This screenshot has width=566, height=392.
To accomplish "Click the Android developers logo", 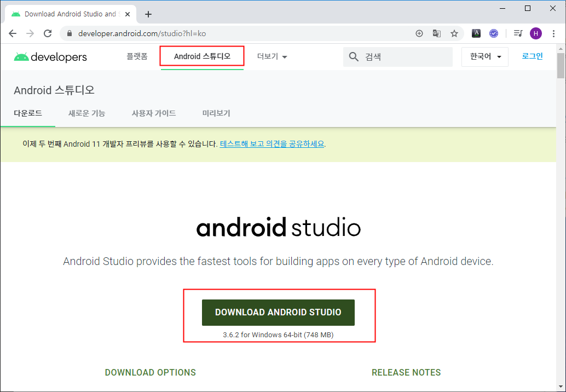I will (50, 57).
